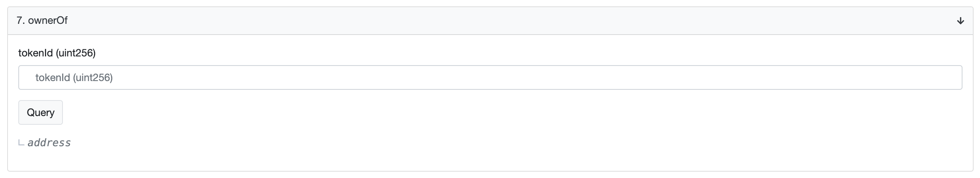Hide ownerOf panel using the header arrow
Screen dimensions: 980x178
pyautogui.click(x=960, y=21)
